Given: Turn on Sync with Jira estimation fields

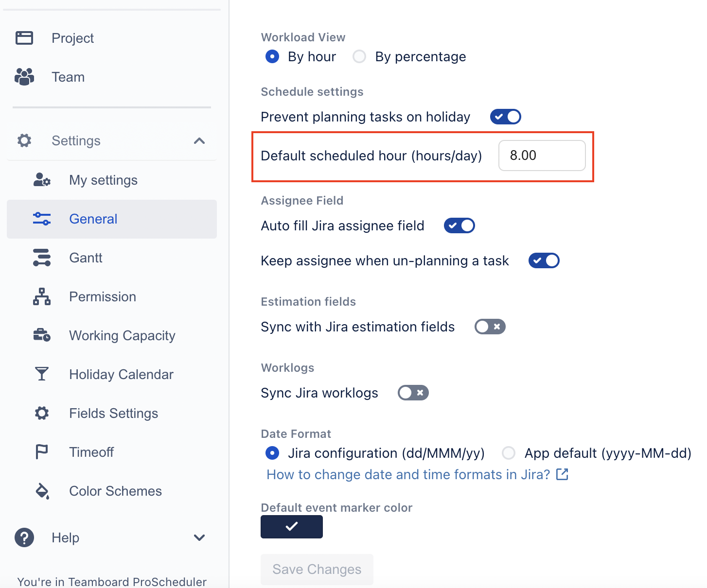Looking at the screenshot, I should pyautogui.click(x=490, y=327).
